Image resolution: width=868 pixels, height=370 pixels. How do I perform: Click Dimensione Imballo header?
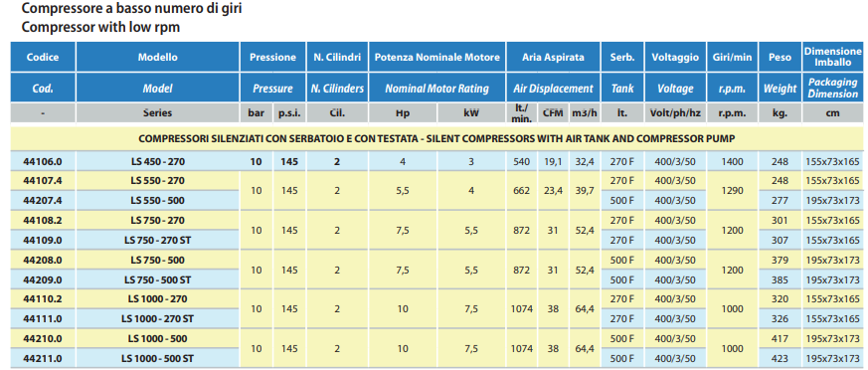(832, 57)
